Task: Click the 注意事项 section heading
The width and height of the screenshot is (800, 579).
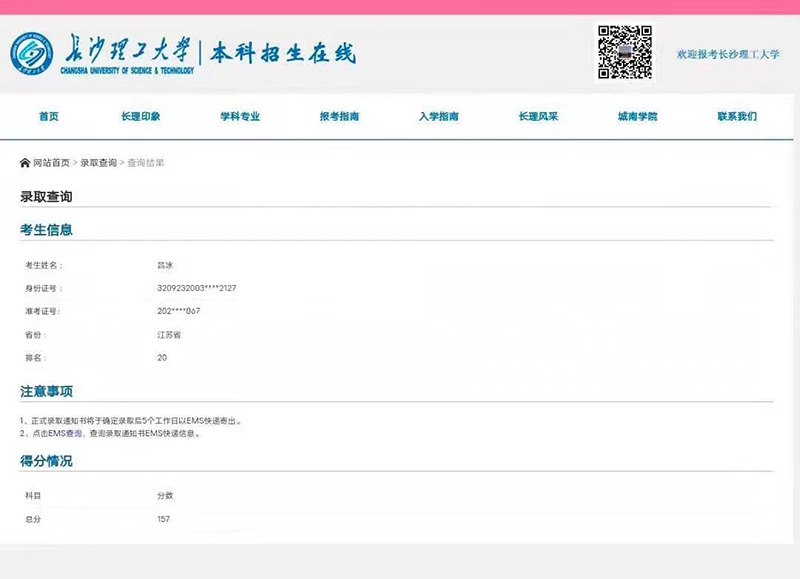Action: [x=46, y=391]
